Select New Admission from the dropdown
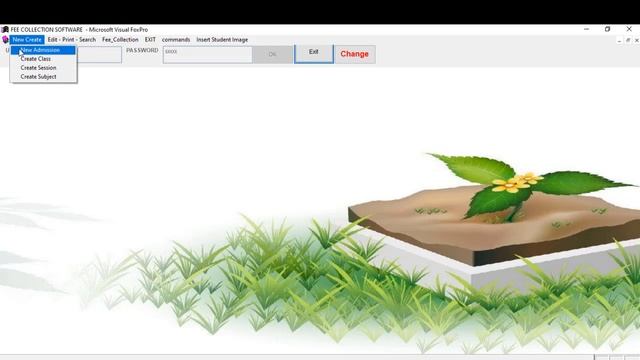This screenshot has height=360, width=640. [43, 50]
